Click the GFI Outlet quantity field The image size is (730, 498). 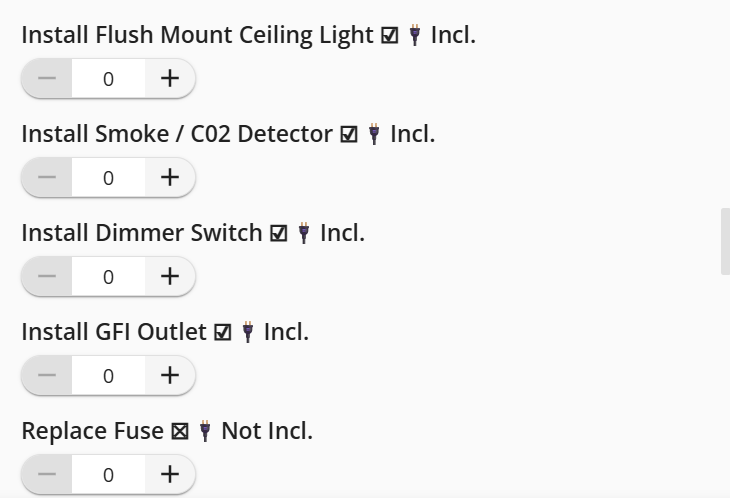click(108, 376)
